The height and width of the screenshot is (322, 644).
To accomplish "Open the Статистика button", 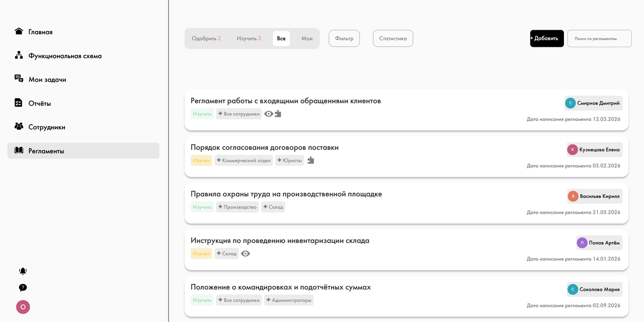I will pyautogui.click(x=393, y=39).
